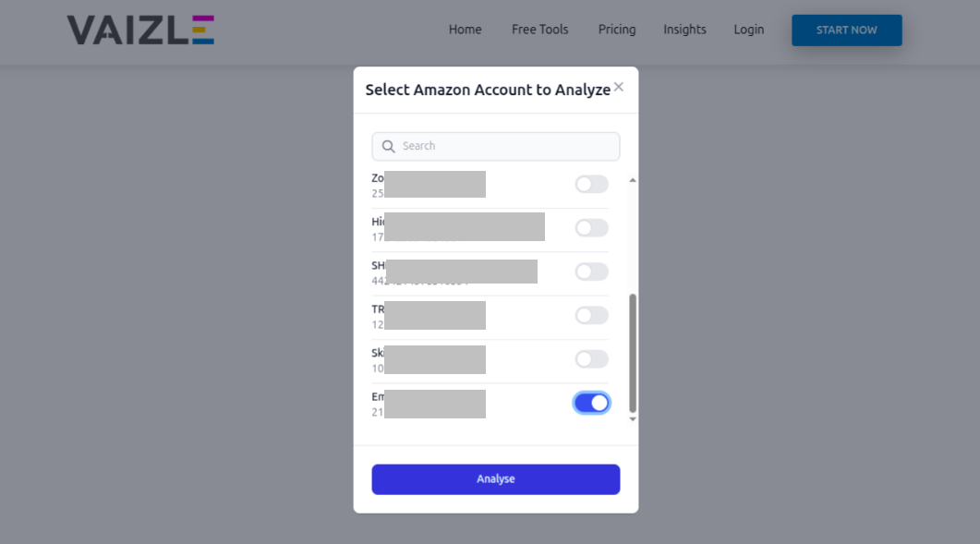This screenshot has width=980, height=544.
Task: Enable the Hi account toggle
Action: click(x=591, y=227)
